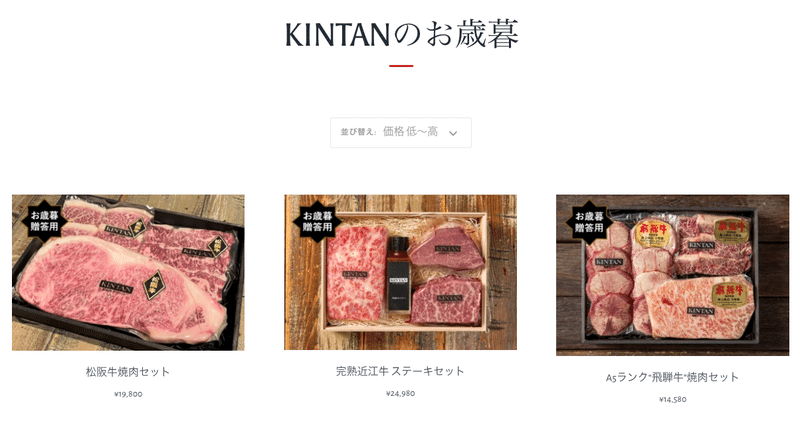Screen dimensions: 800x421
Task: Open the 完熟近江牛 ステーキセット product title
Action: pos(400,372)
